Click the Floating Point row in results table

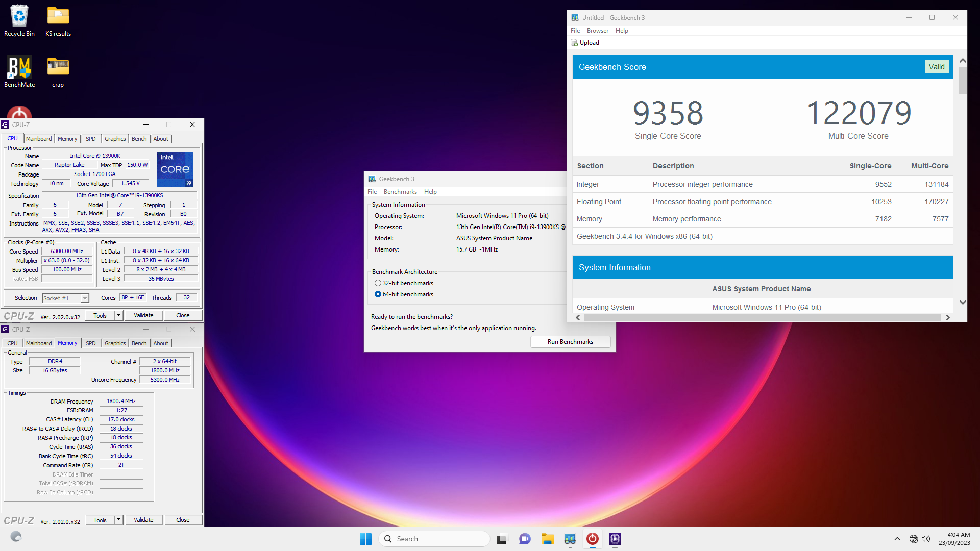[763, 202]
